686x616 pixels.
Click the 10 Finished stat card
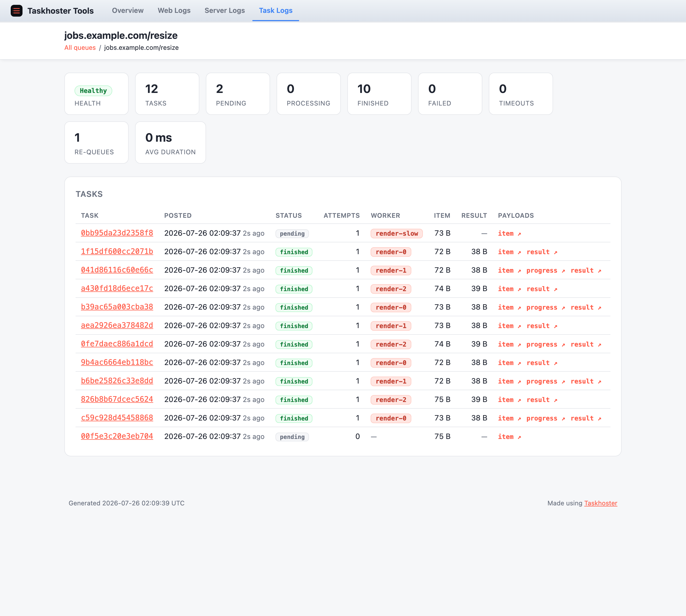point(379,94)
